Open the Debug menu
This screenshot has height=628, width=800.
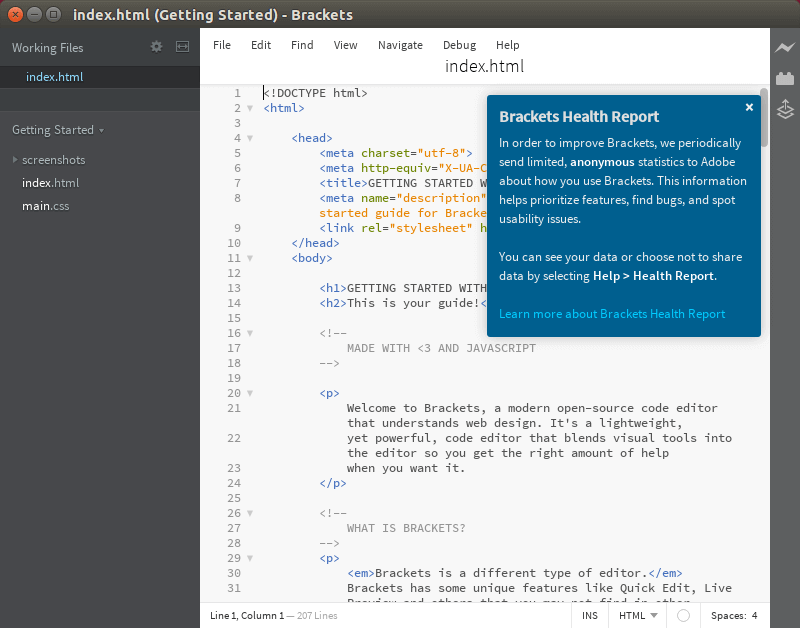coord(459,45)
